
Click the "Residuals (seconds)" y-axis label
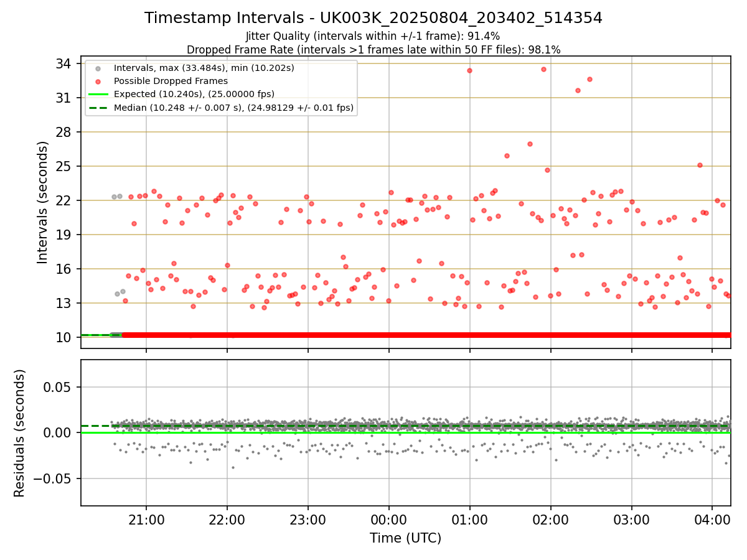(20, 433)
